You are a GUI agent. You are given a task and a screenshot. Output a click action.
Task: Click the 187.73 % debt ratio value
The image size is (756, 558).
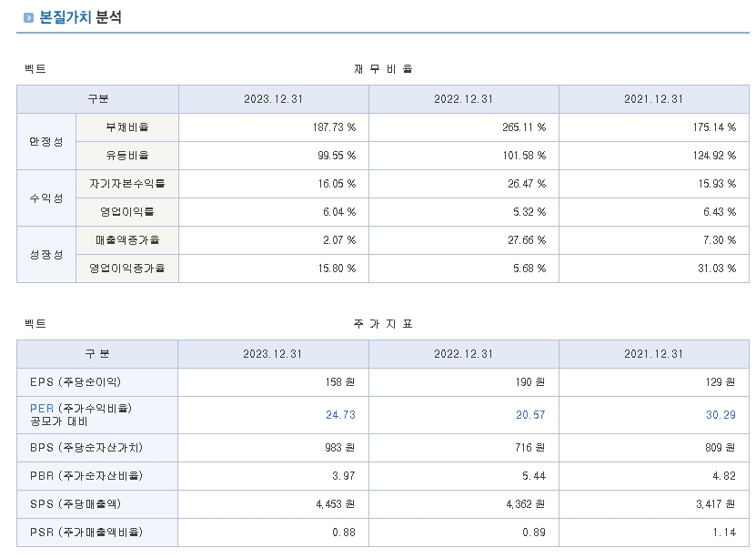pos(334,127)
